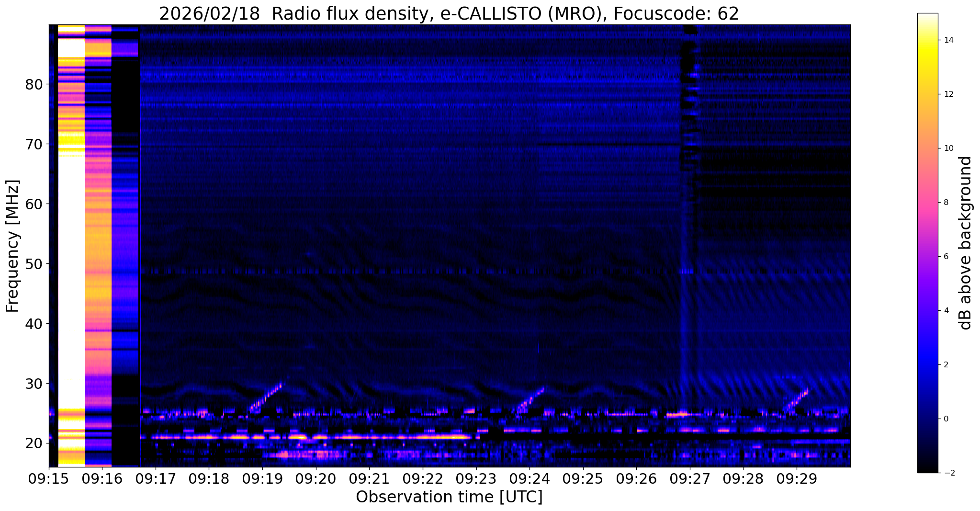Click the 'dB above background' colorbar label

pyautogui.click(x=965, y=243)
